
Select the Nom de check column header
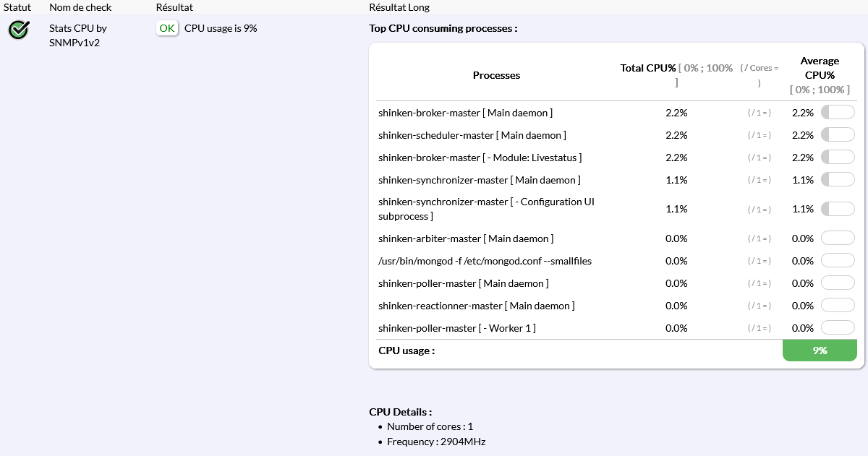point(80,7)
